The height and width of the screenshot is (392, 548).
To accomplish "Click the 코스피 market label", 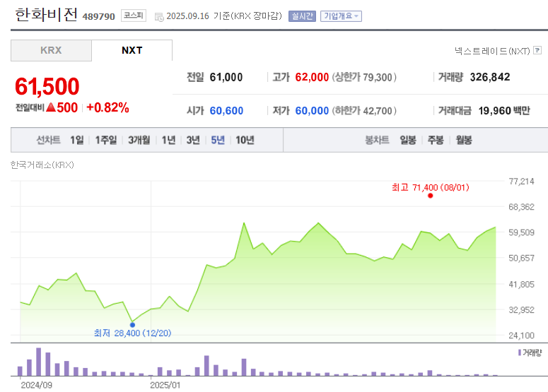I will (x=134, y=16).
